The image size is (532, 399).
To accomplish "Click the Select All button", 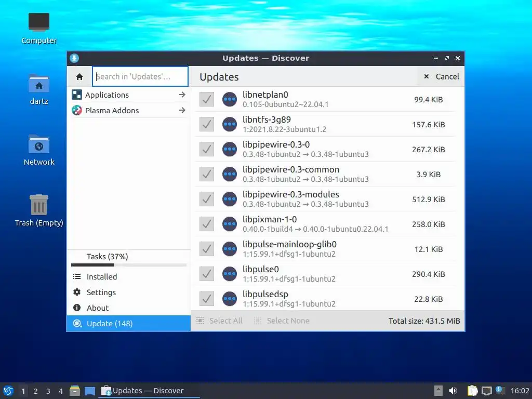I will (220, 321).
